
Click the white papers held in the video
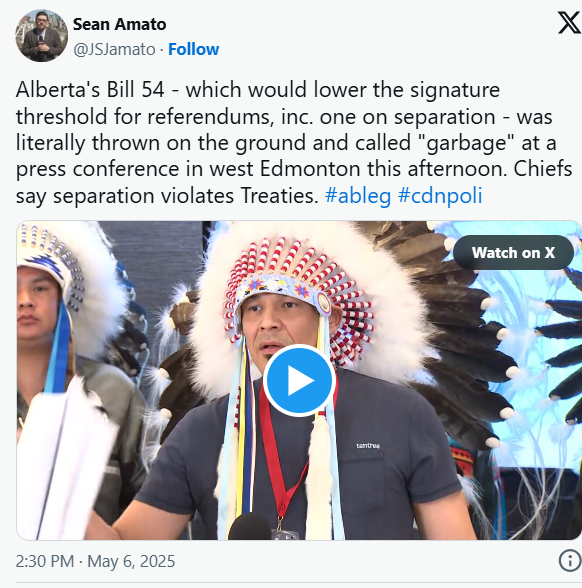tap(64, 459)
